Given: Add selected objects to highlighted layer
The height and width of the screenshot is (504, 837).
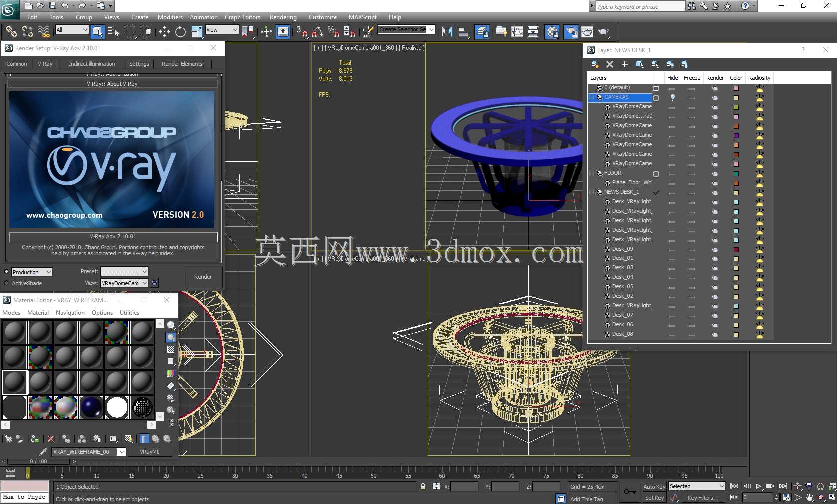Looking at the screenshot, I should click(624, 64).
